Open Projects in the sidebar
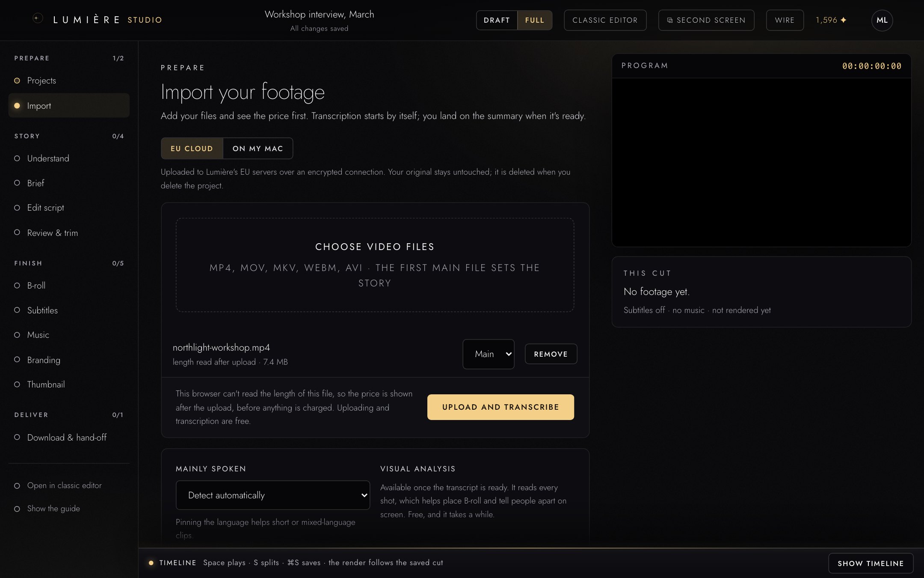The width and height of the screenshot is (924, 578). tap(69, 80)
